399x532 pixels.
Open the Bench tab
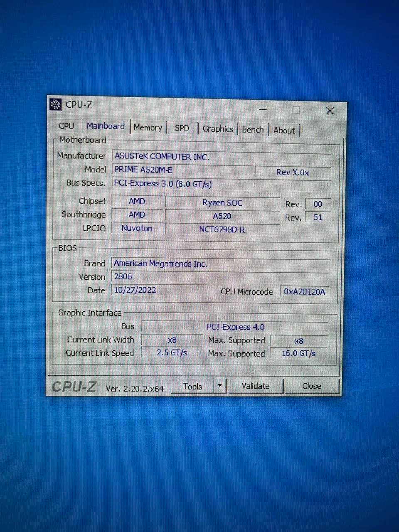tap(253, 130)
